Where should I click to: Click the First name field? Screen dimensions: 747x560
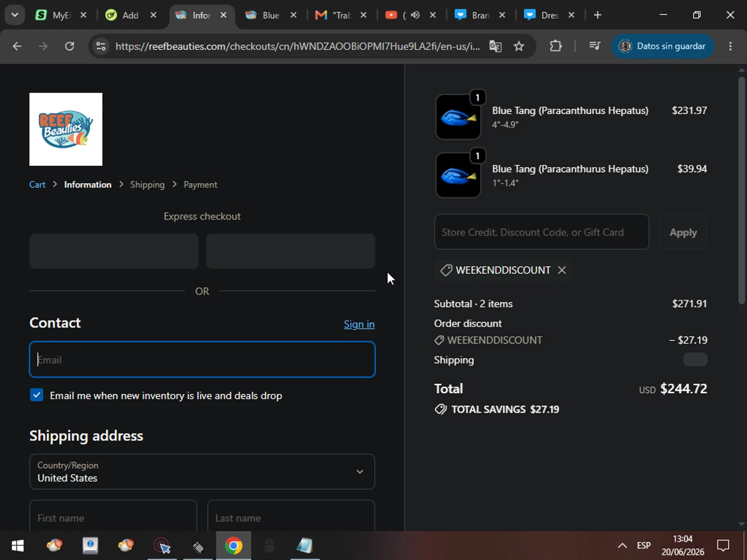pos(113,516)
